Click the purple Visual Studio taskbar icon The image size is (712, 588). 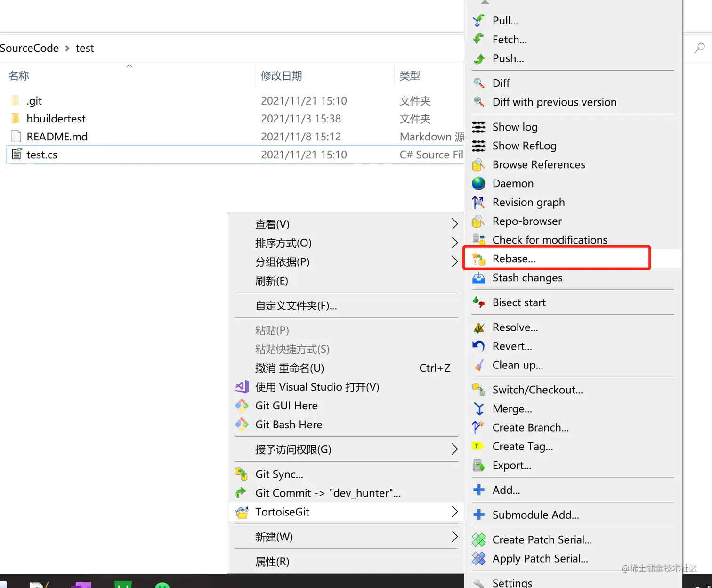[81, 585]
